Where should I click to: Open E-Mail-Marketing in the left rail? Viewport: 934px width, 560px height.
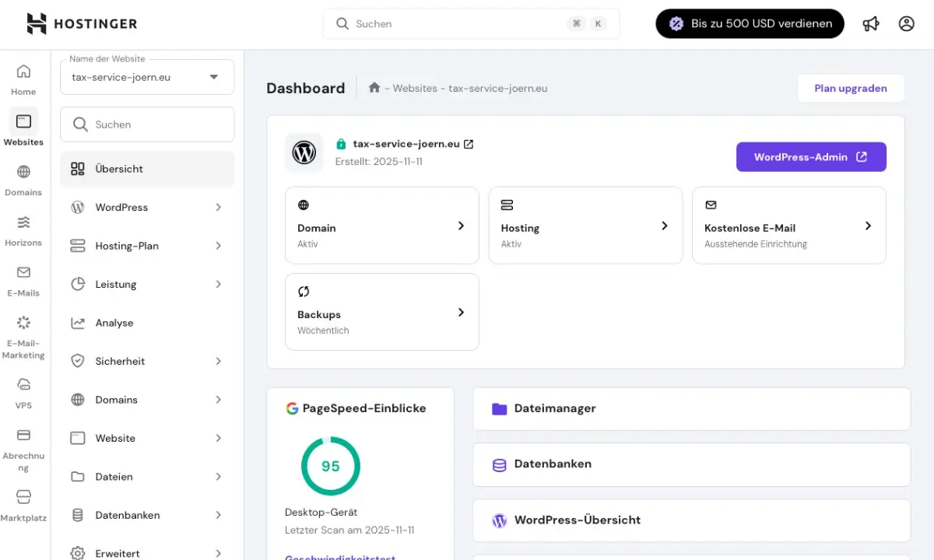[x=23, y=337]
